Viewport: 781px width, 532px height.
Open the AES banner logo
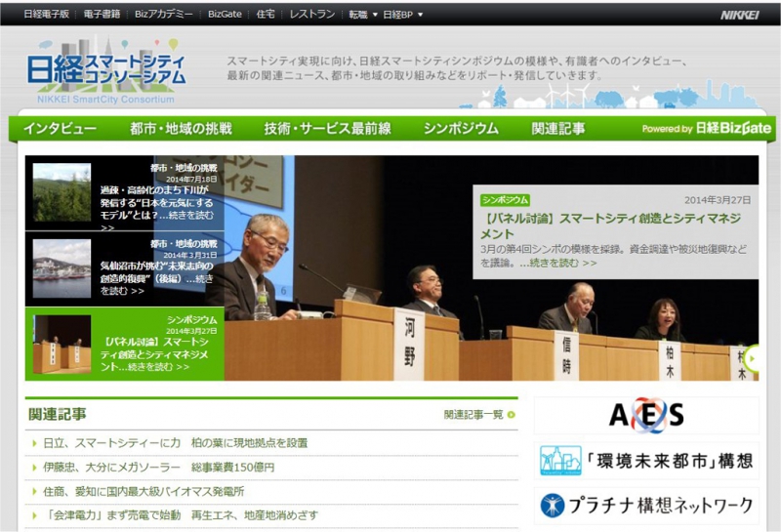pyautogui.click(x=646, y=415)
